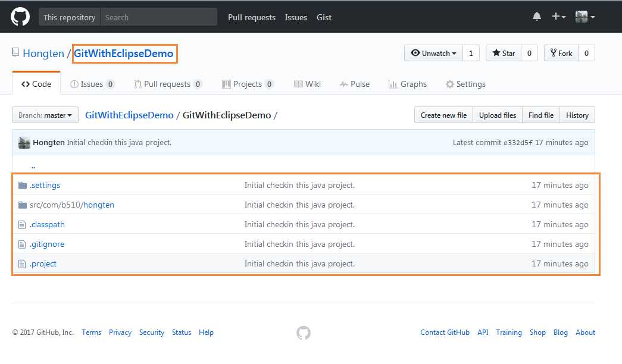Expand the Unwatch dropdown
This screenshot has width=622, height=364.
coord(433,53)
